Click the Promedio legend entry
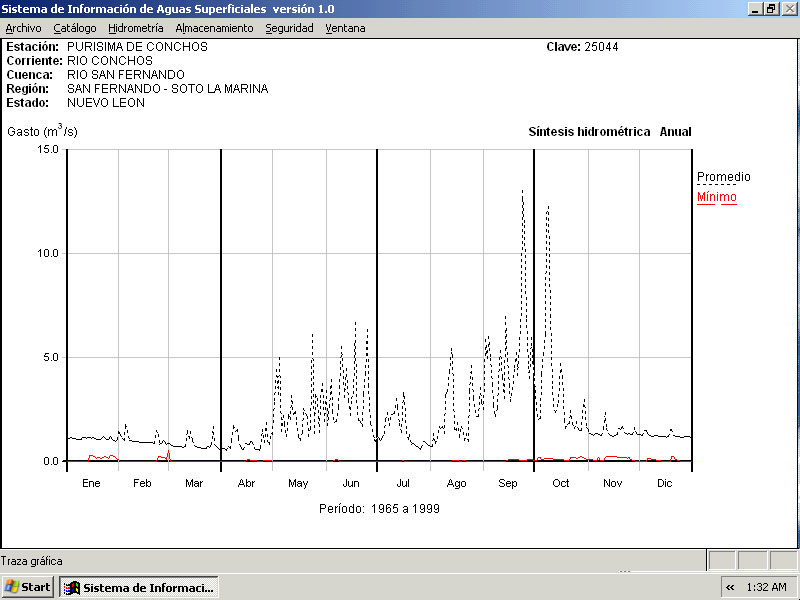The image size is (800, 600). pos(723,177)
